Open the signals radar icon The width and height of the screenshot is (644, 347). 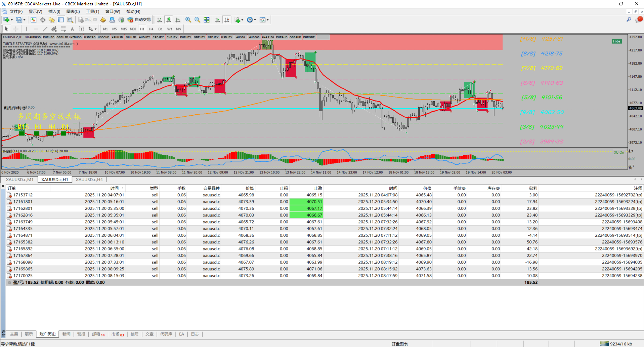coord(121,20)
